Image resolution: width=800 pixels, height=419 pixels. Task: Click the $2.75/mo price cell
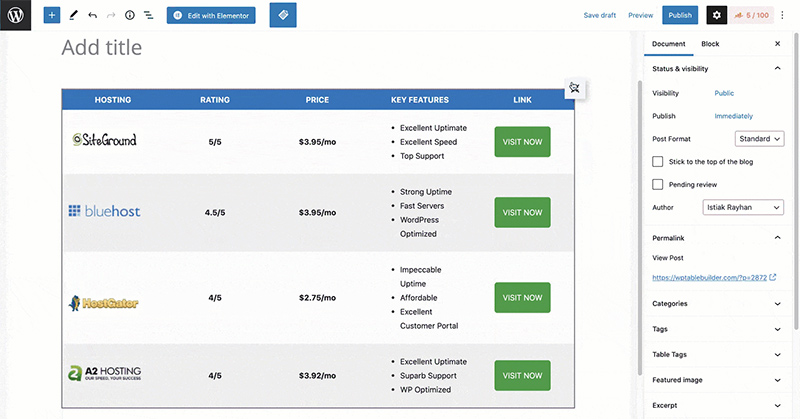click(x=317, y=298)
